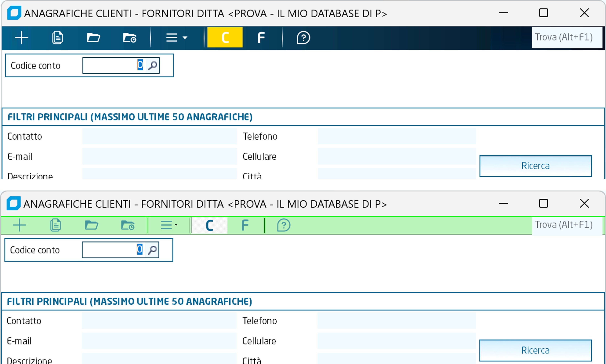Expand the hamburger menu dropdown in green toolbar
Image resolution: width=606 pixels, height=364 pixels.
169,225
